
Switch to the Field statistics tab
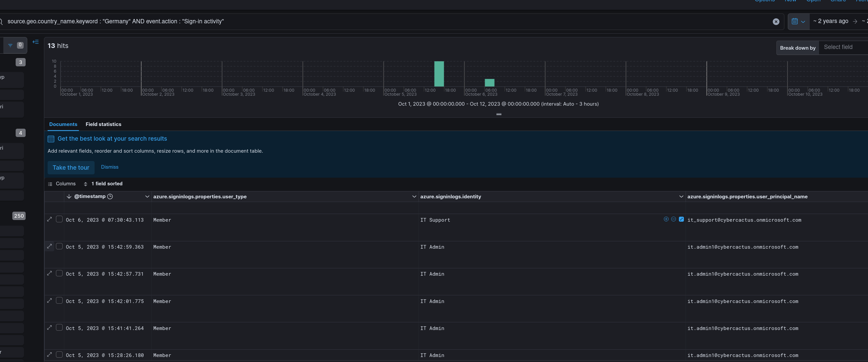103,124
